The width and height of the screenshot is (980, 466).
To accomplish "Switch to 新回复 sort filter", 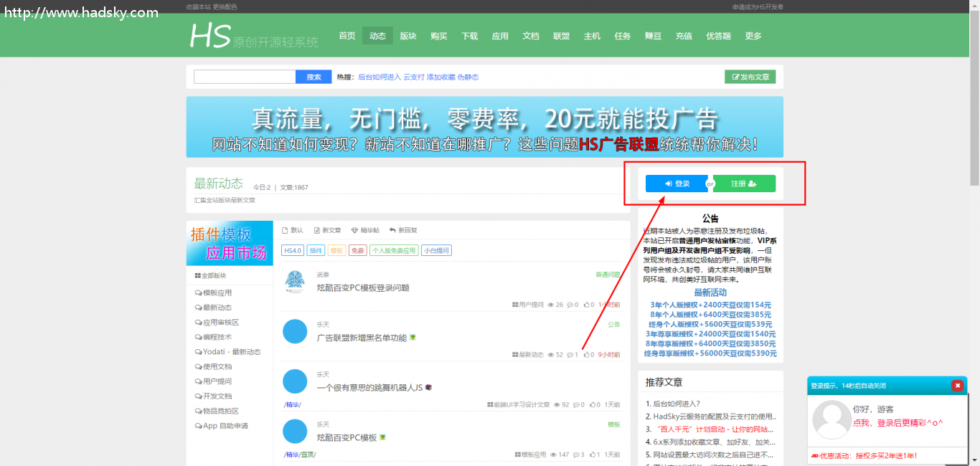I will [403, 230].
